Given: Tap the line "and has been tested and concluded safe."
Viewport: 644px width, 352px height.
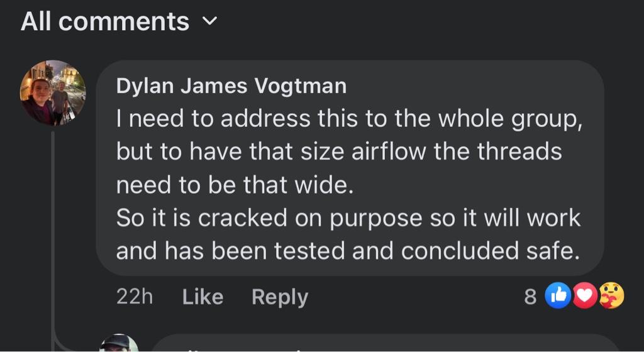Looking at the screenshot, I should (347, 251).
